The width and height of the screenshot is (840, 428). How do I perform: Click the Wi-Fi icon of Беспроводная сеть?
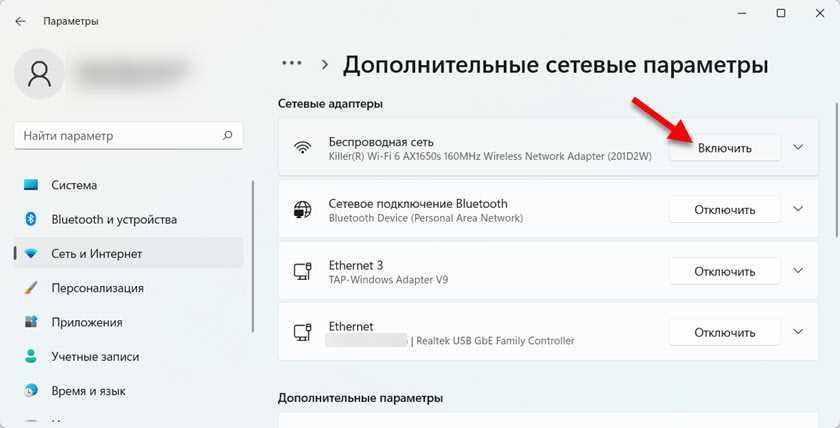click(302, 148)
